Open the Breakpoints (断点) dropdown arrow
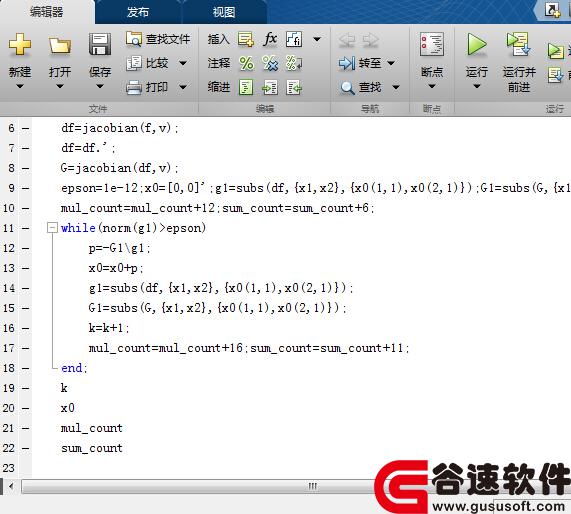Image resolution: width=571 pixels, height=514 pixels. (x=432, y=86)
